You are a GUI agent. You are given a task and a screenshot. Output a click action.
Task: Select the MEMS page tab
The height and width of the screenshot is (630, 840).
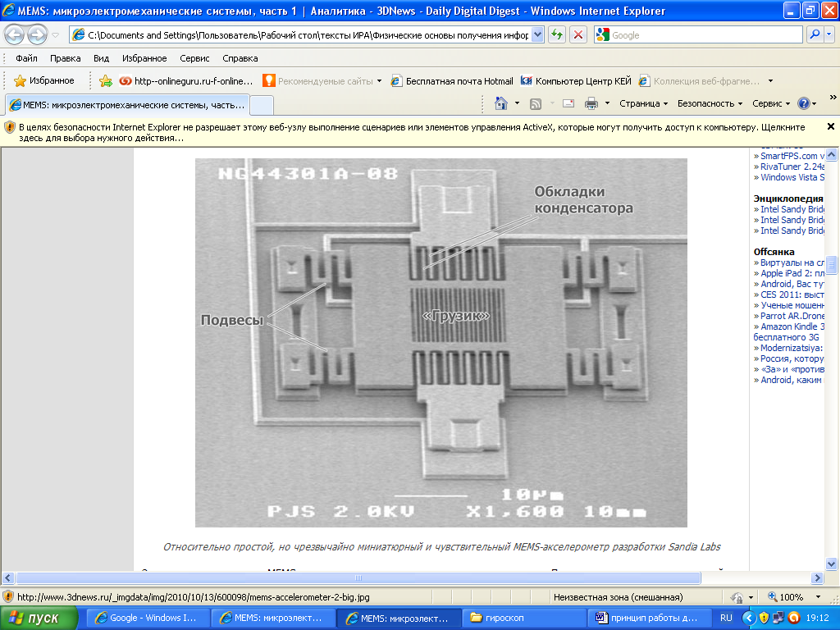point(127,105)
